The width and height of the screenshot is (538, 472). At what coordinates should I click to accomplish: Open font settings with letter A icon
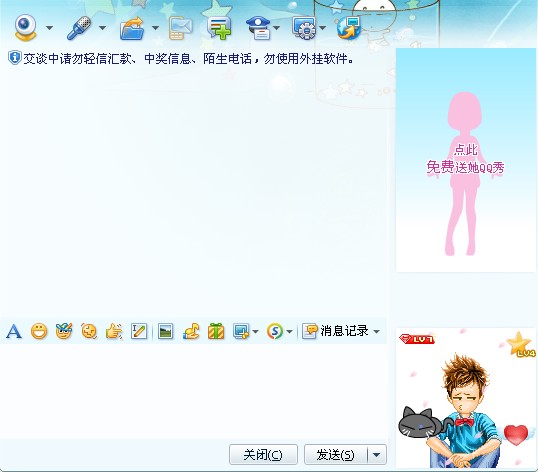(x=14, y=331)
